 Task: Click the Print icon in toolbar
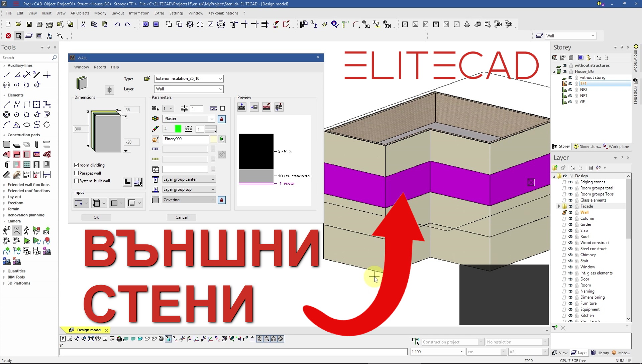pos(39,24)
